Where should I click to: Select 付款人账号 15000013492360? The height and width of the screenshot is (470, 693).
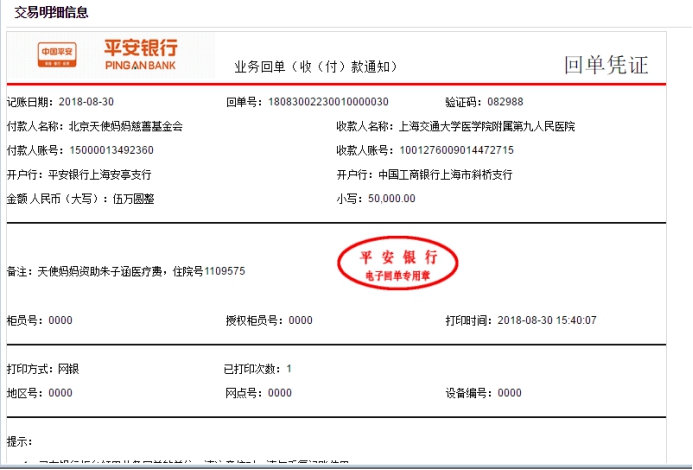pos(111,150)
